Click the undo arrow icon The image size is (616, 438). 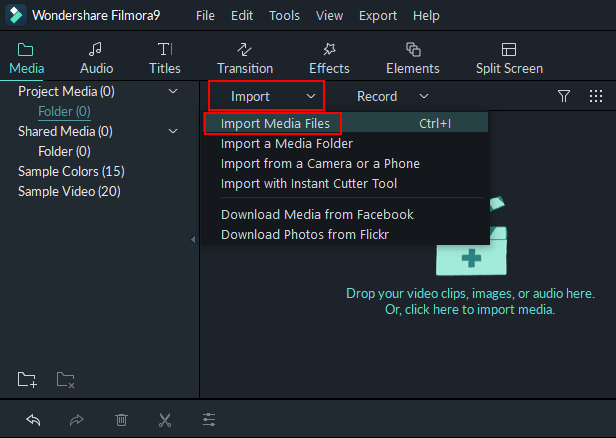pyautogui.click(x=33, y=420)
